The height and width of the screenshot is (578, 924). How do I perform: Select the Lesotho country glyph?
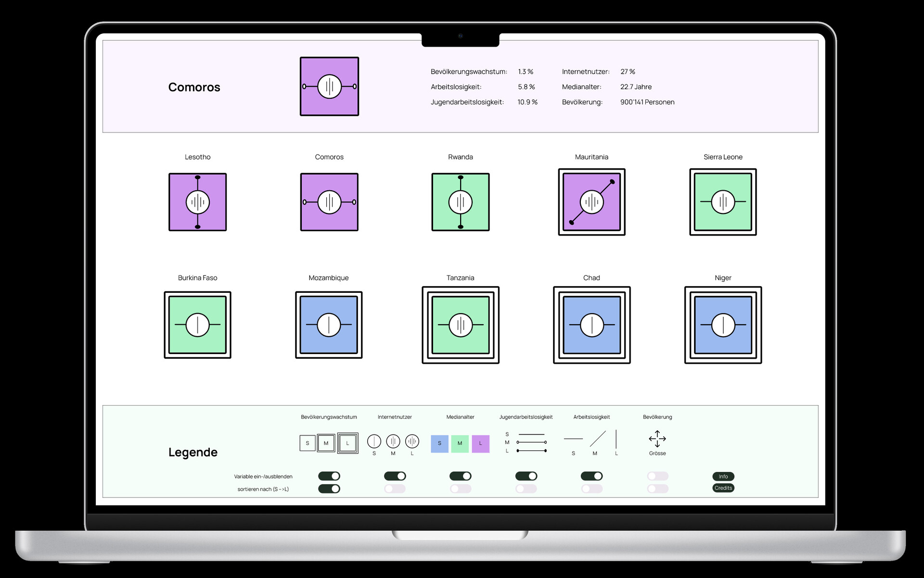tap(197, 202)
